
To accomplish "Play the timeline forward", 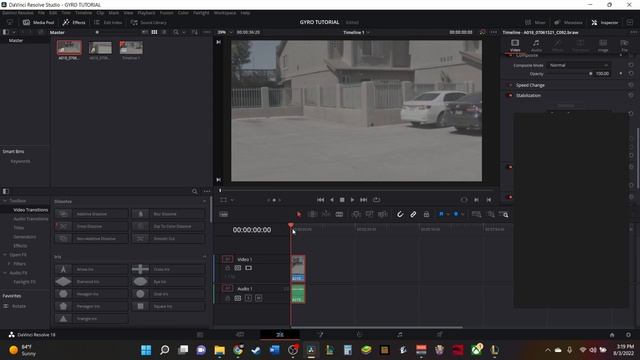I will tap(353, 200).
